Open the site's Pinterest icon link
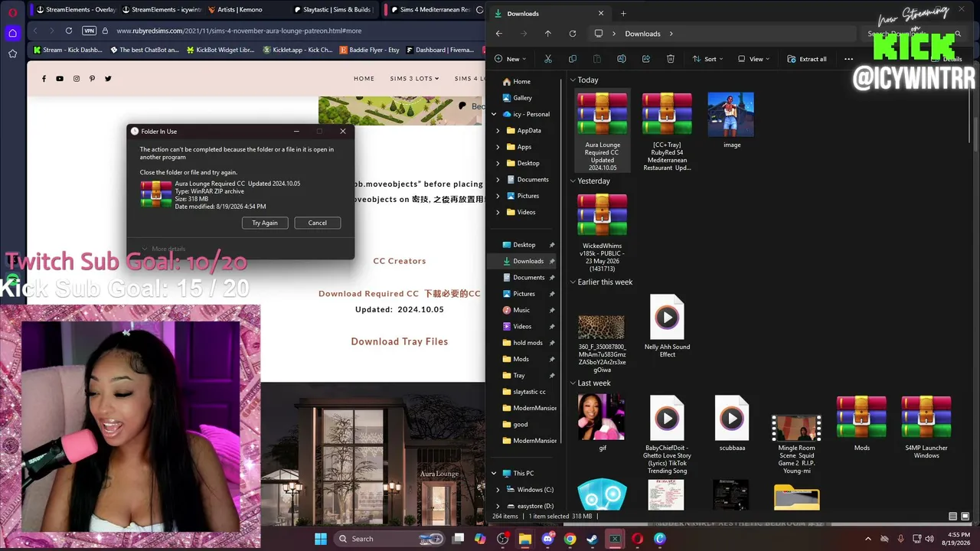Viewport: 980px width, 551px height. coord(92,79)
